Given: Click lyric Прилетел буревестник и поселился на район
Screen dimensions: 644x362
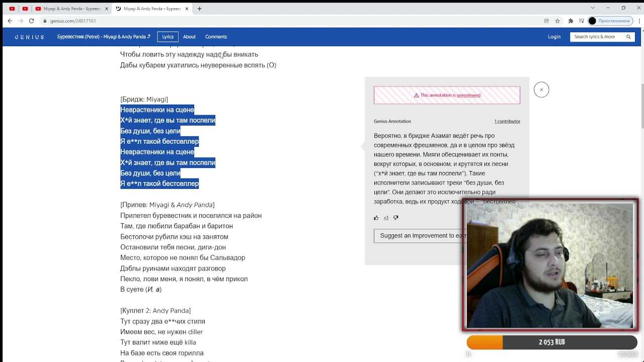Looking at the screenshot, I should point(191,215).
